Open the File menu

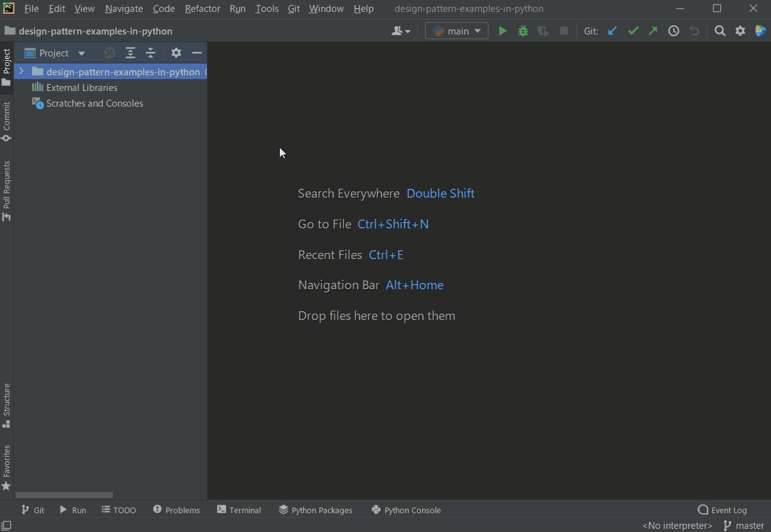tap(31, 9)
